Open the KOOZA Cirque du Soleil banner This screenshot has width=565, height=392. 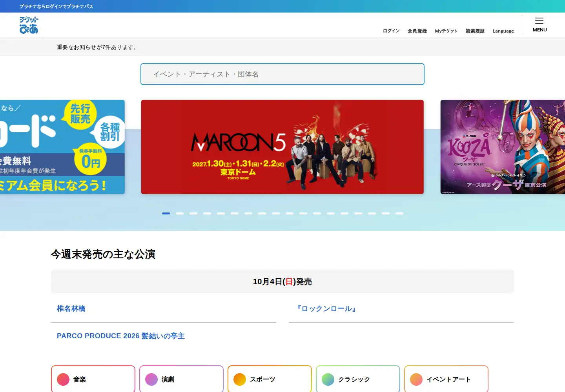(x=503, y=147)
